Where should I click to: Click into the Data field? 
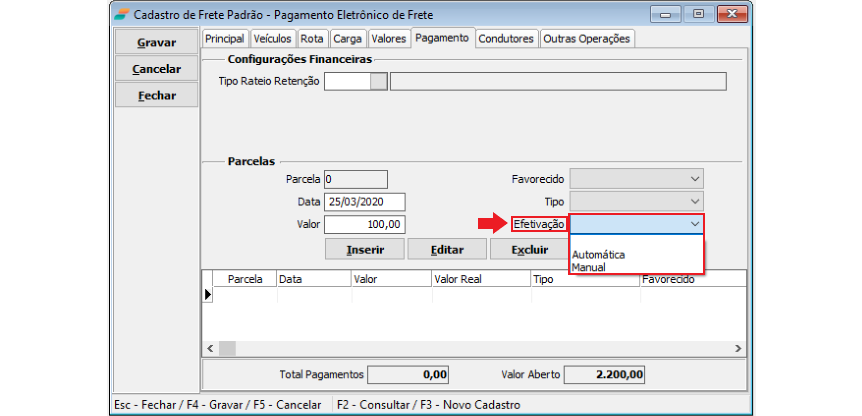364,202
